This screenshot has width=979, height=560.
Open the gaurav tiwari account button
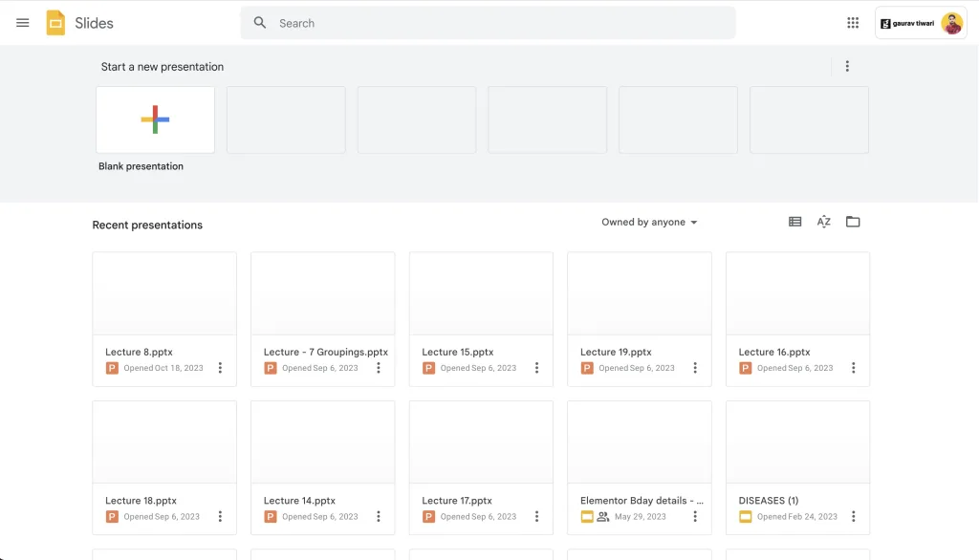[x=913, y=22]
